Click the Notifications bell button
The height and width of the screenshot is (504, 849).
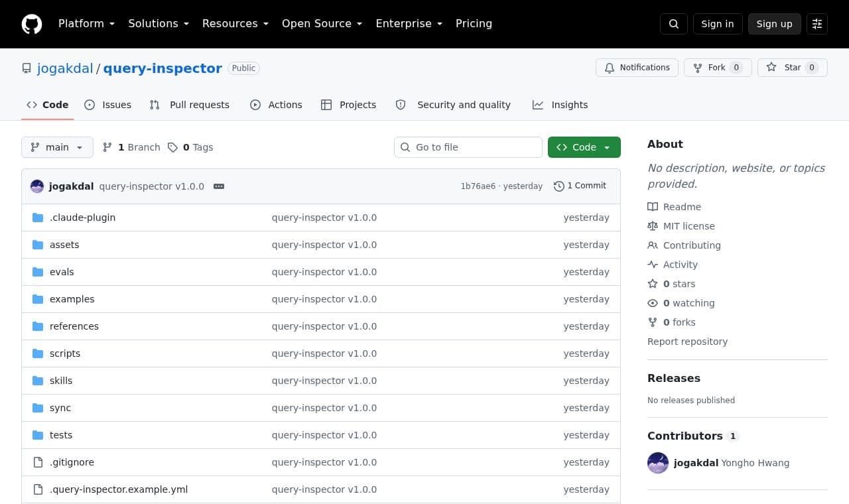637,68
